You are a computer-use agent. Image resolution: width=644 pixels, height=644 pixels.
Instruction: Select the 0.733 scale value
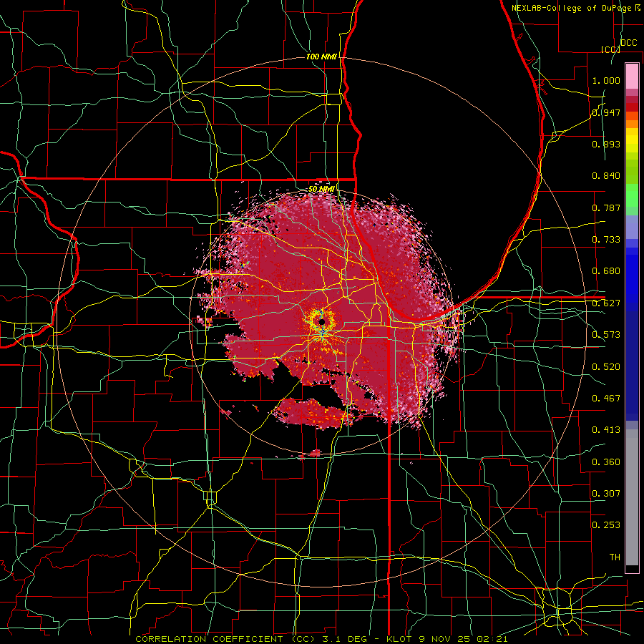606,240
